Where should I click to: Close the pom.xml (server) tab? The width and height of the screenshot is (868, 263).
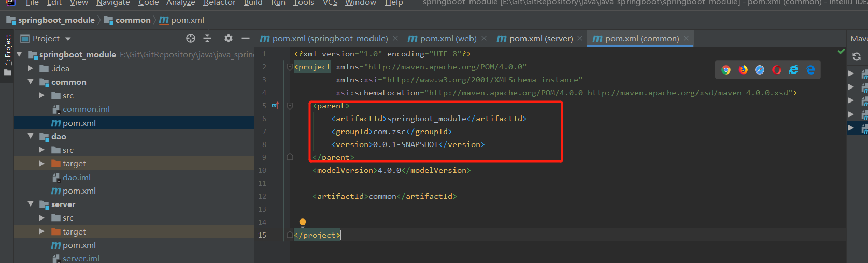[580, 38]
